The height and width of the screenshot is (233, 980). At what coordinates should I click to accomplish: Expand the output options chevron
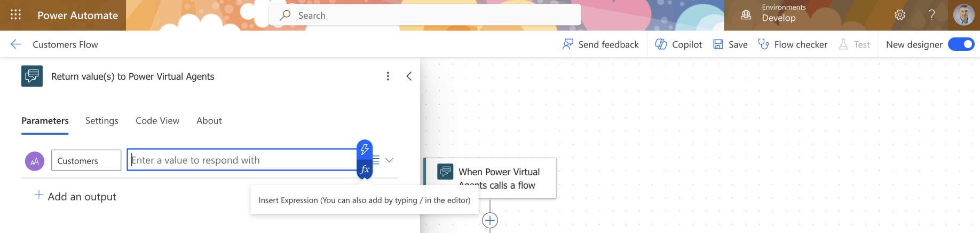coord(390,160)
